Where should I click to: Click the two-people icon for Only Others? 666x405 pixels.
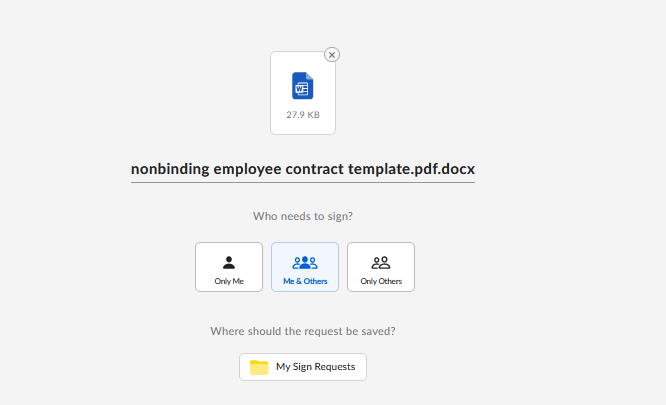coord(381,263)
